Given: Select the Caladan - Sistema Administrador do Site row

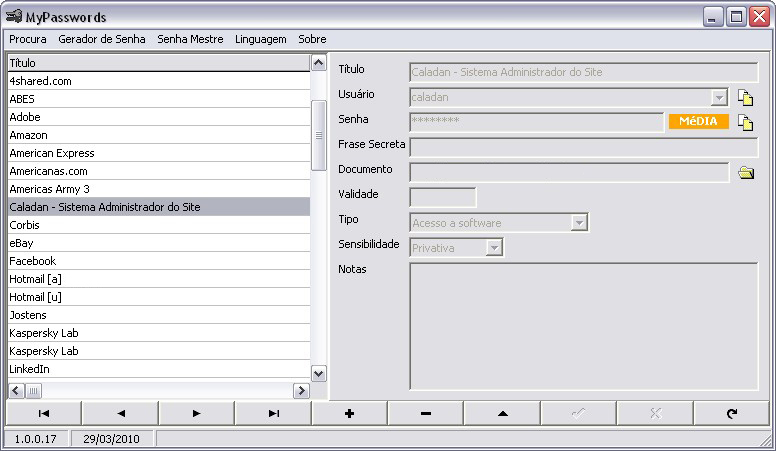Looking at the screenshot, I should (x=159, y=207).
